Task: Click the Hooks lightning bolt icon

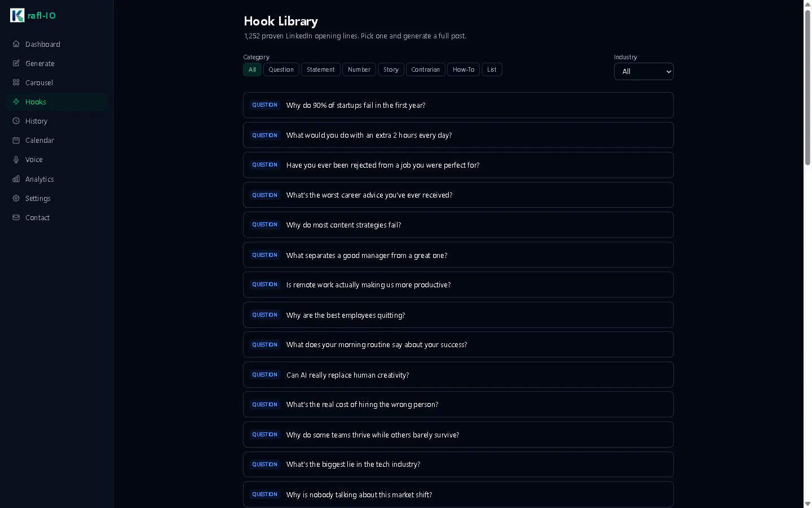Action: tap(16, 102)
